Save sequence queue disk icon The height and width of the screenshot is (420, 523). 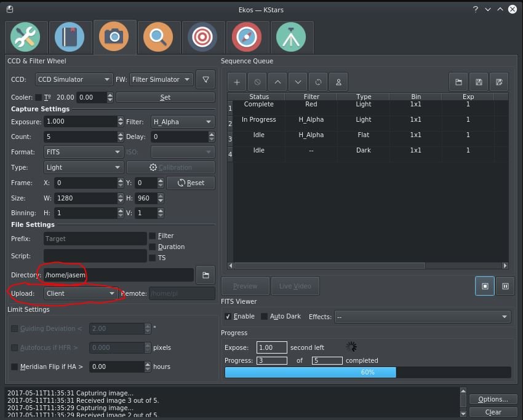(479, 82)
